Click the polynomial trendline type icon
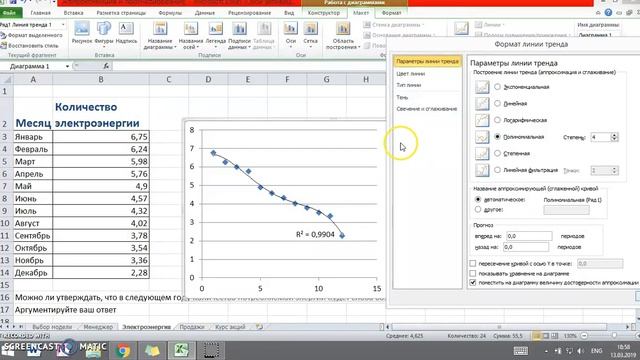This screenshot has height=360, width=640. tap(482, 137)
